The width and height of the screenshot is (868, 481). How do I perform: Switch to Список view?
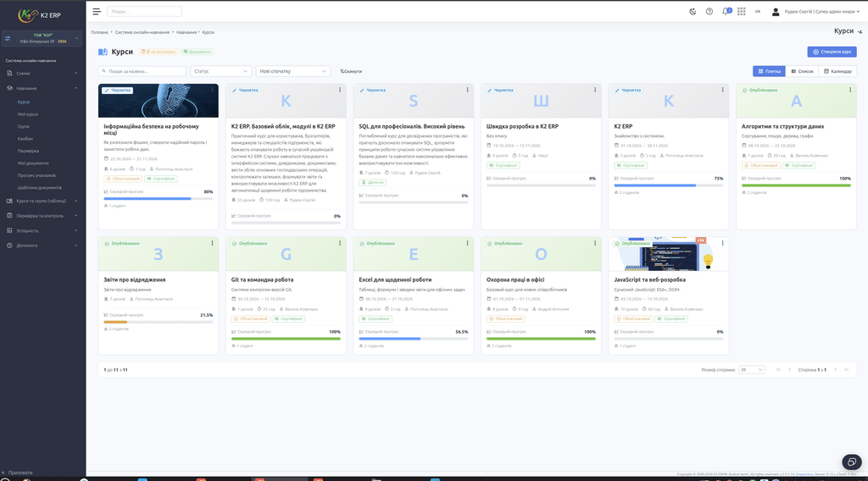coord(802,71)
